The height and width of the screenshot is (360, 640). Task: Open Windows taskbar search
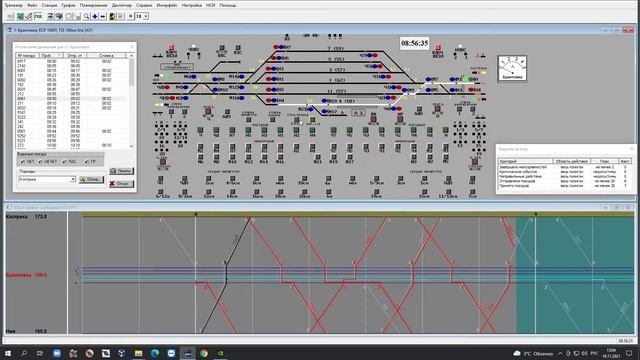pos(24,353)
